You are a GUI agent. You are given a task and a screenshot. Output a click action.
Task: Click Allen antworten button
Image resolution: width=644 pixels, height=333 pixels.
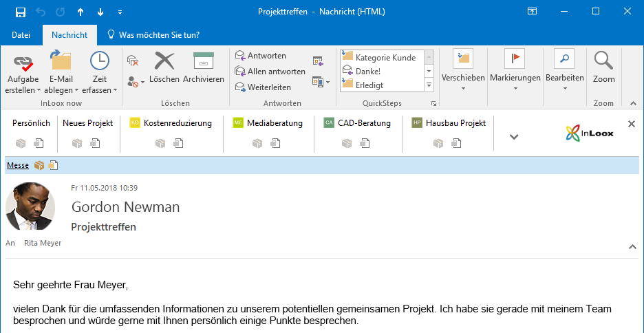pyautogui.click(x=270, y=72)
